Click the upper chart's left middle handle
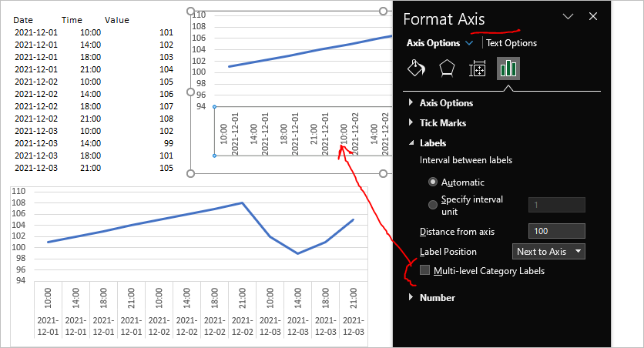Viewport: 644px width, 348px height. pyautogui.click(x=190, y=92)
